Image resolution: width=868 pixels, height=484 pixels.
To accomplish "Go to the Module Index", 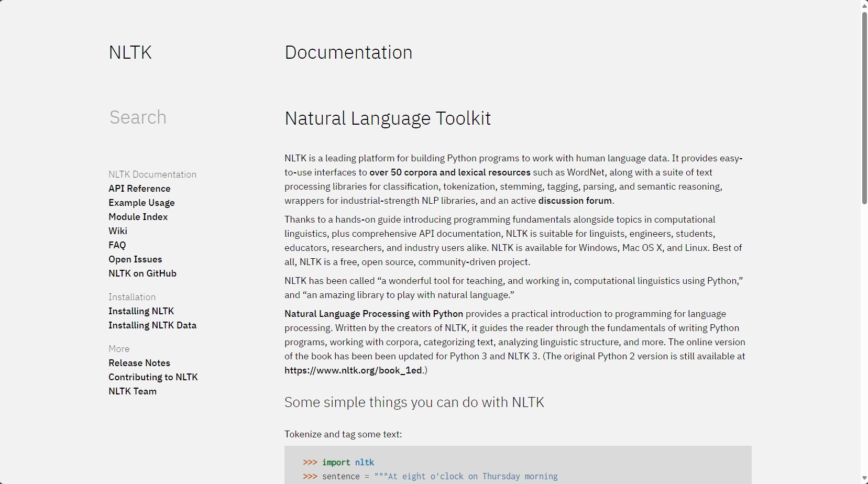I will [x=138, y=217].
